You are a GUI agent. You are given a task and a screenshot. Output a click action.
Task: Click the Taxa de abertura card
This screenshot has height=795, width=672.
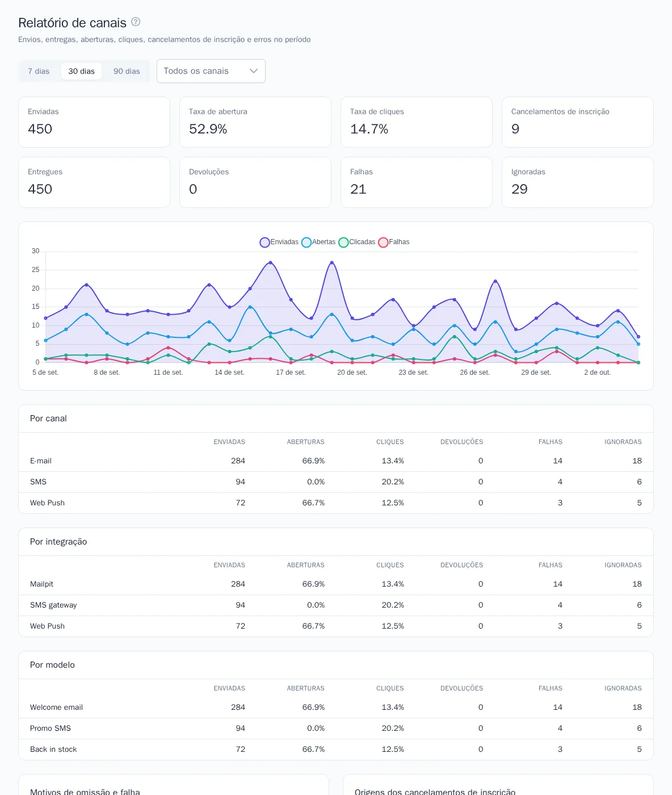[255, 122]
